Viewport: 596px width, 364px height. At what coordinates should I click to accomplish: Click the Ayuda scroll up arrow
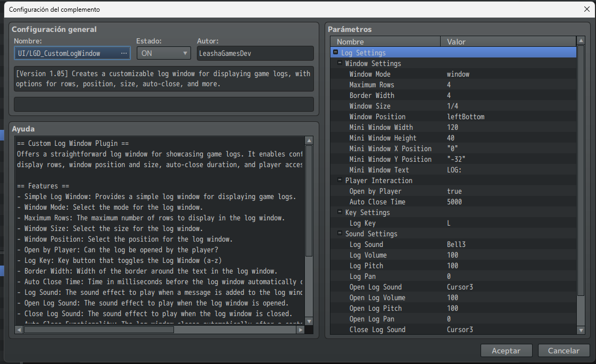[309, 140]
